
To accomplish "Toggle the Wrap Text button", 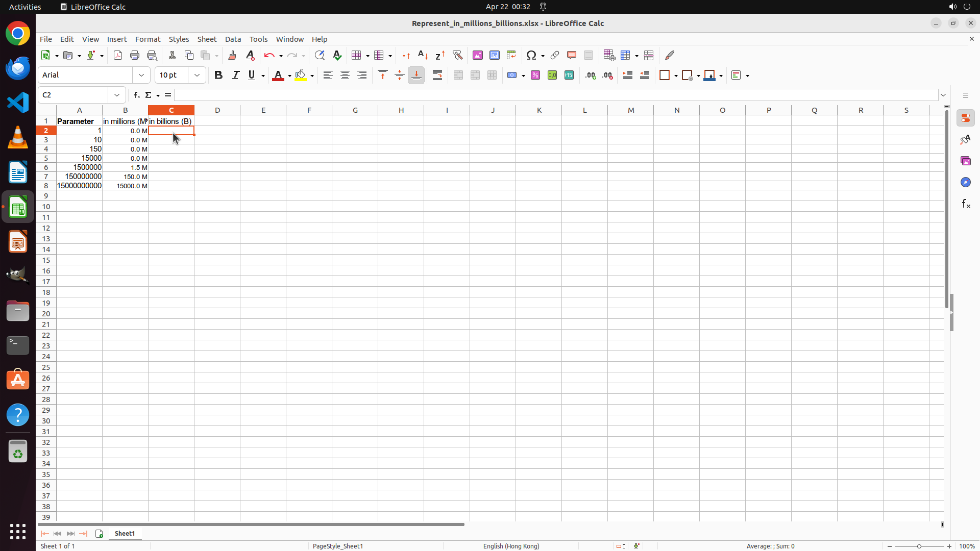I will [x=437, y=75].
